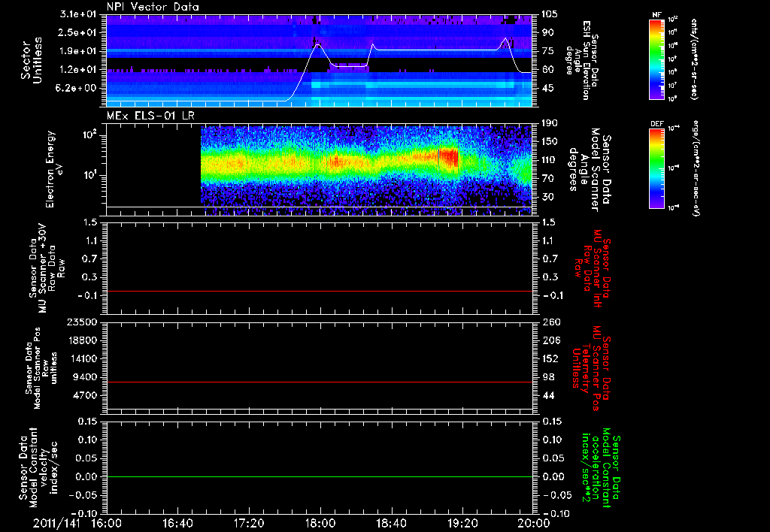Click the 9400 scanner position tick label

[85, 377]
